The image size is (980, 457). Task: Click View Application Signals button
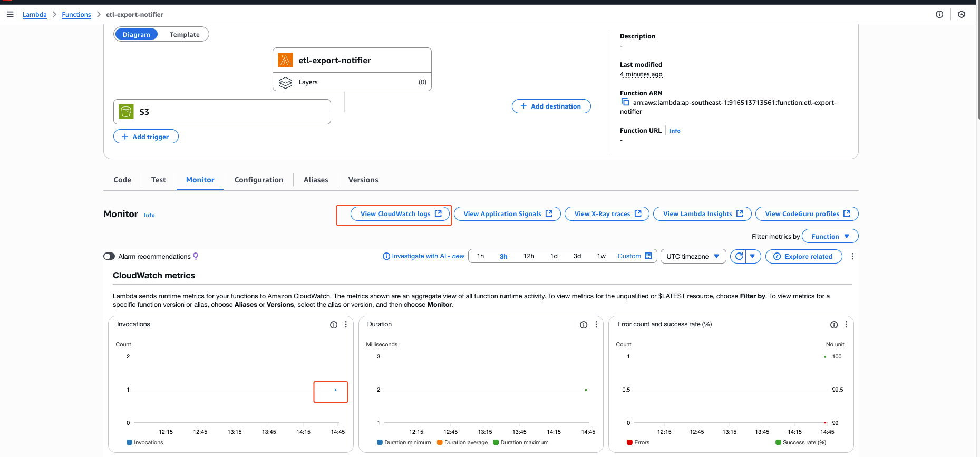coord(507,213)
